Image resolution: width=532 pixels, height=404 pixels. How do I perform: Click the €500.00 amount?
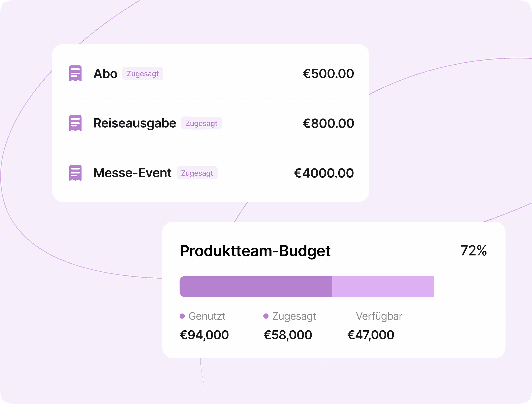328,73
